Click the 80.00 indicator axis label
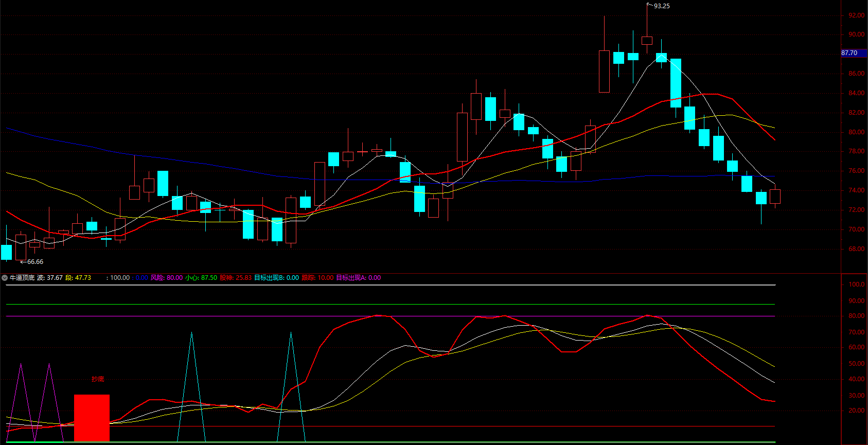 tap(857, 316)
